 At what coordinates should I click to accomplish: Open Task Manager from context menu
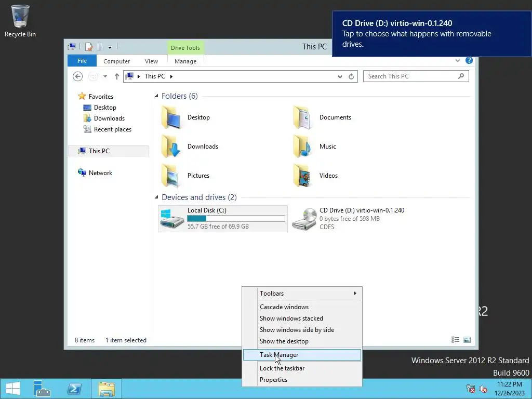[x=302, y=354]
